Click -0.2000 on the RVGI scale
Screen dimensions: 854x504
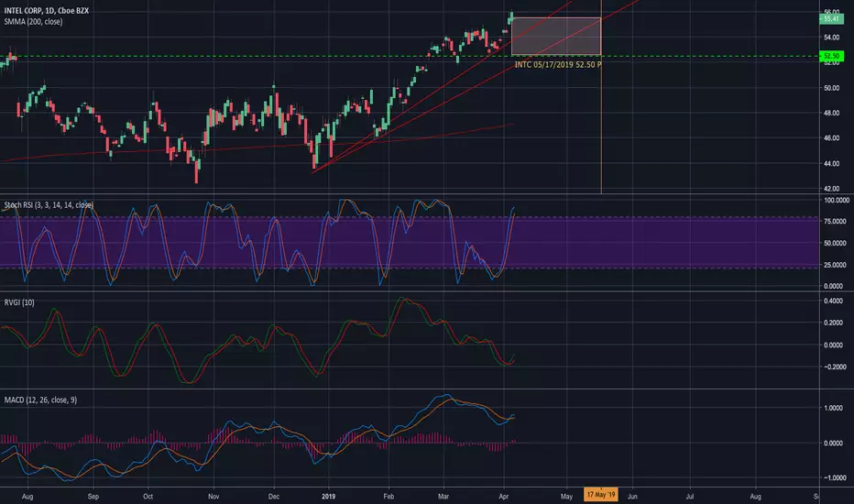pyautogui.click(x=833, y=367)
